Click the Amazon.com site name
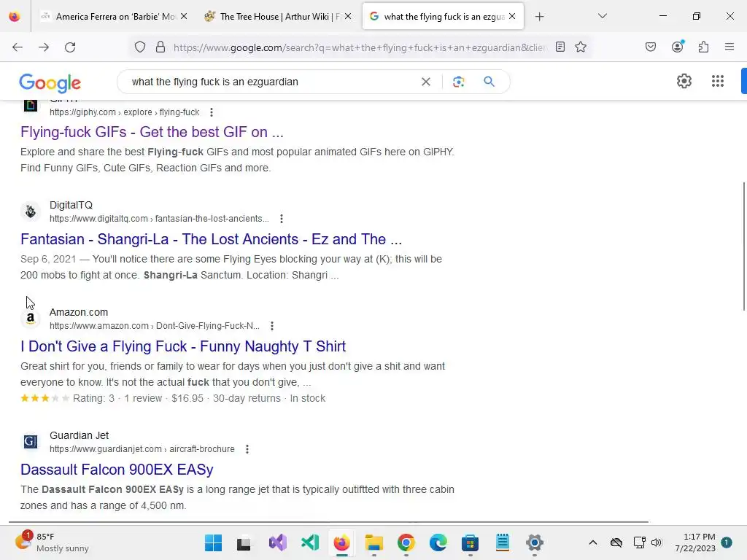Viewport: 747px width, 560px height. pyautogui.click(x=79, y=312)
